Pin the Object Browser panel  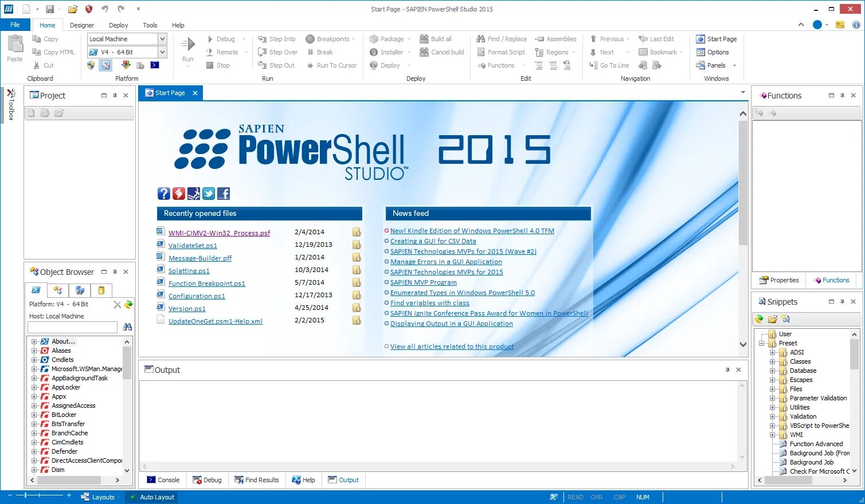(x=115, y=272)
